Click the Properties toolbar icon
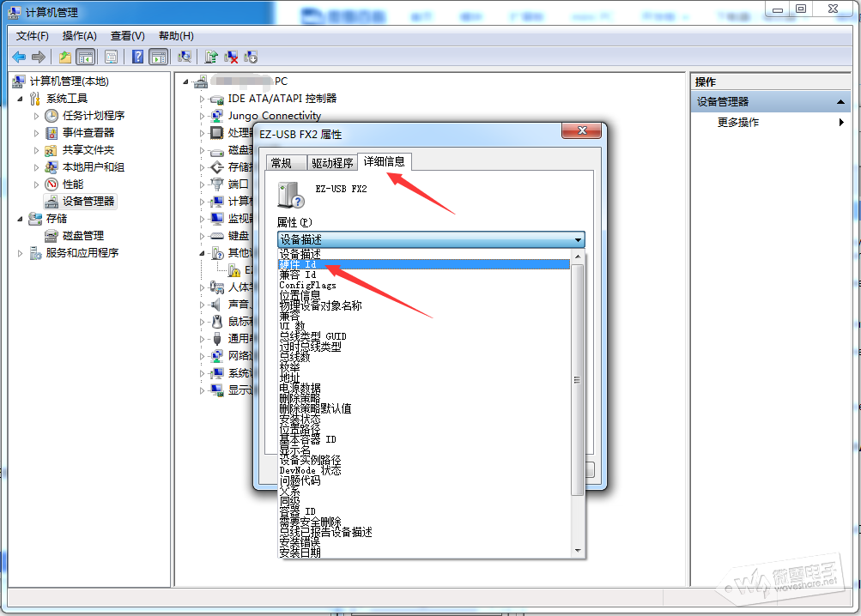 click(111, 57)
